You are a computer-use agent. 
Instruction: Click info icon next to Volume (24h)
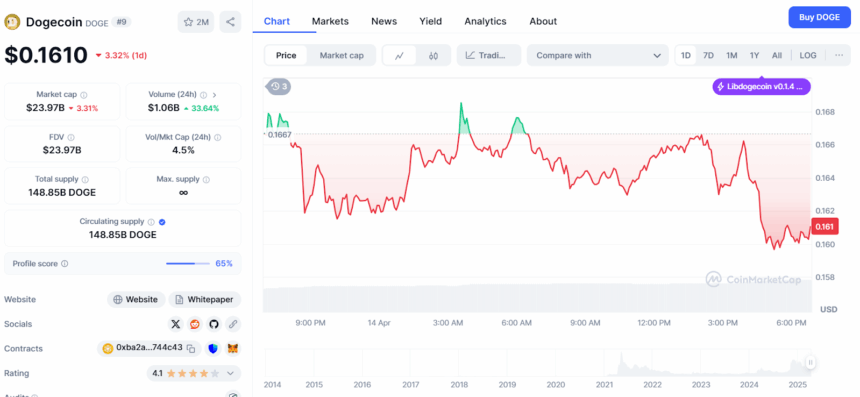(x=203, y=95)
